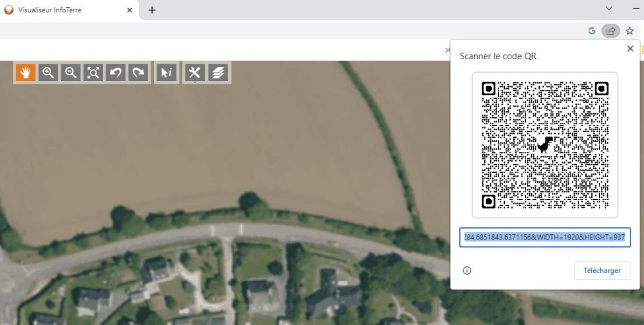Screen dimensions: 644x325
Task: Open the tab search chevron
Action: 609,9
